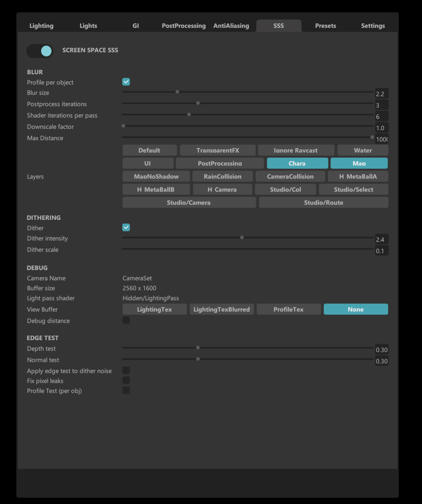The image size is (422, 504).
Task: Disable the Screen Space SSS switch
Action: click(40, 51)
